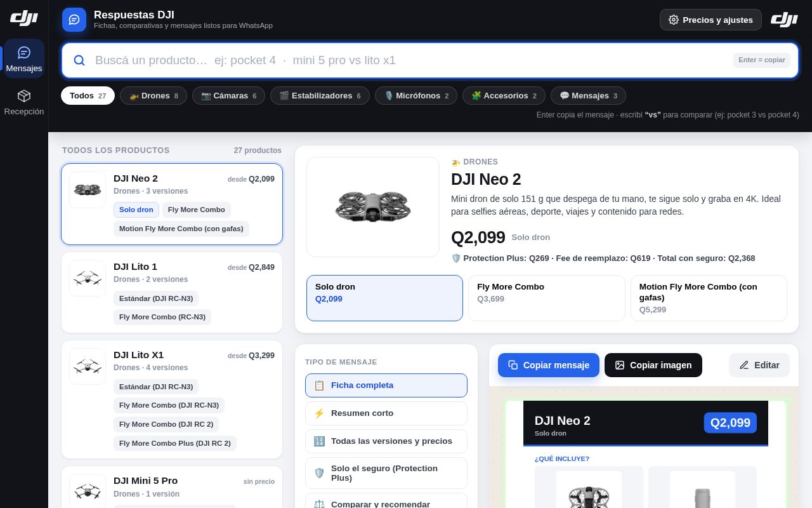Click the image icon in Copiar imagen
Image resolution: width=812 pixels, height=508 pixels.
pyautogui.click(x=620, y=365)
